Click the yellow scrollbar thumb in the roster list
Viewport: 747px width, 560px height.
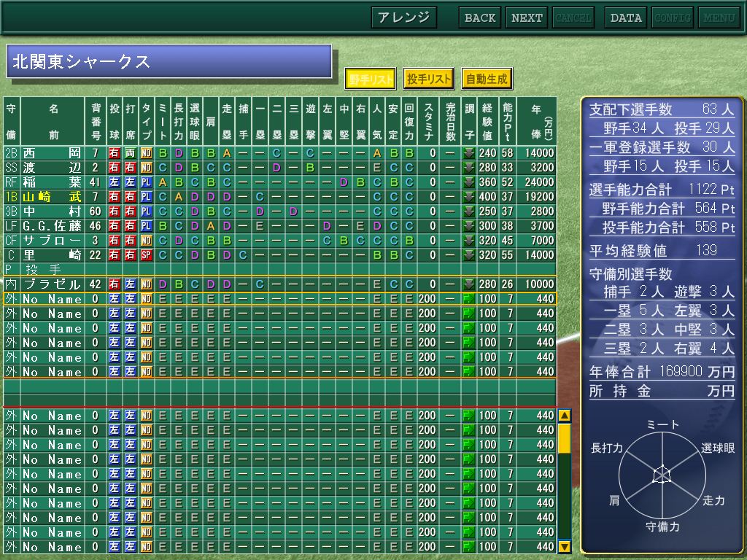(x=564, y=439)
